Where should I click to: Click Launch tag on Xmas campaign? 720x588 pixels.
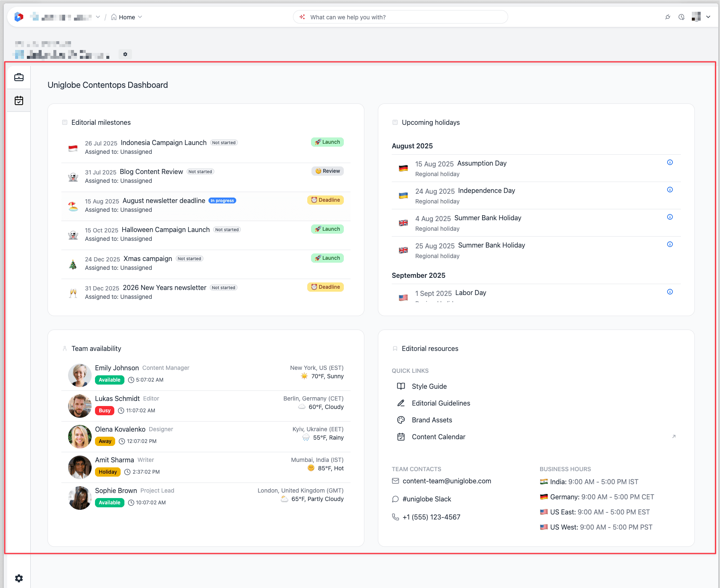coord(327,258)
